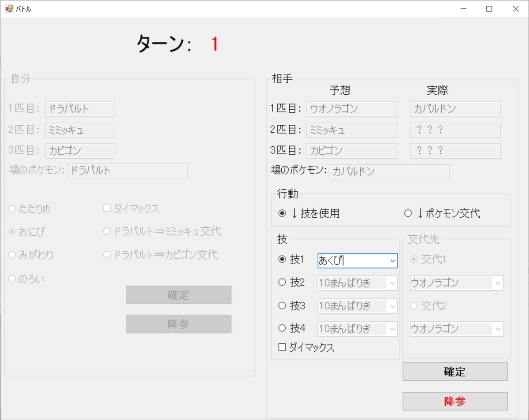Click the player's greyed 降参 button

(179, 324)
